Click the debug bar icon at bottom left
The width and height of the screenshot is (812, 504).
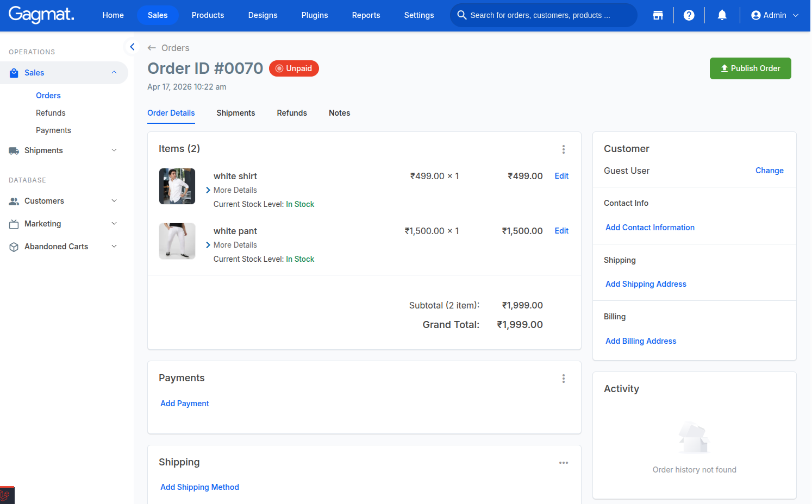pos(7,495)
